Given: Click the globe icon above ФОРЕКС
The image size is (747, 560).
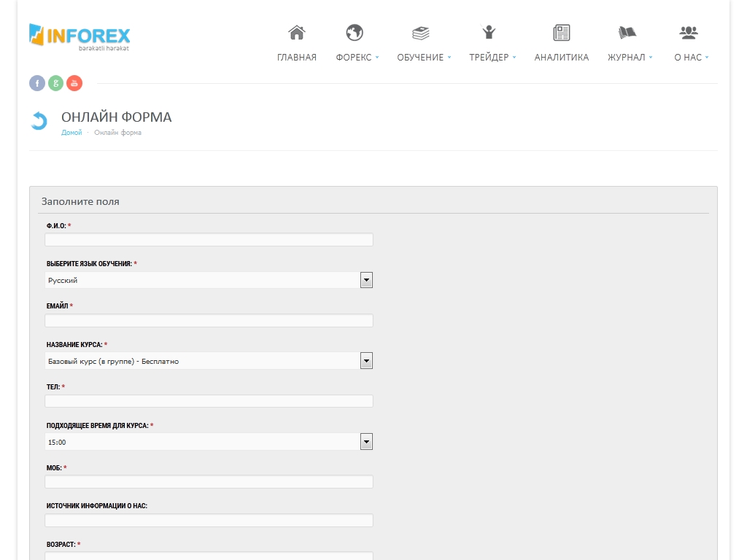Looking at the screenshot, I should tap(355, 33).
